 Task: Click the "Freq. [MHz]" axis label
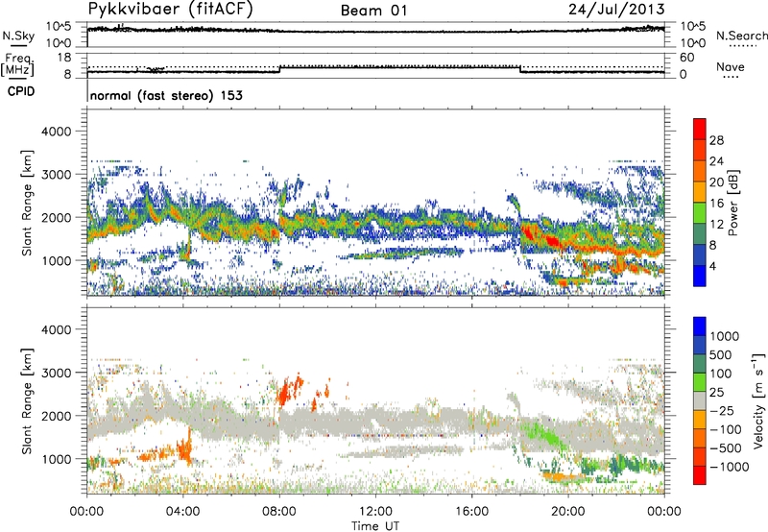click(x=17, y=64)
